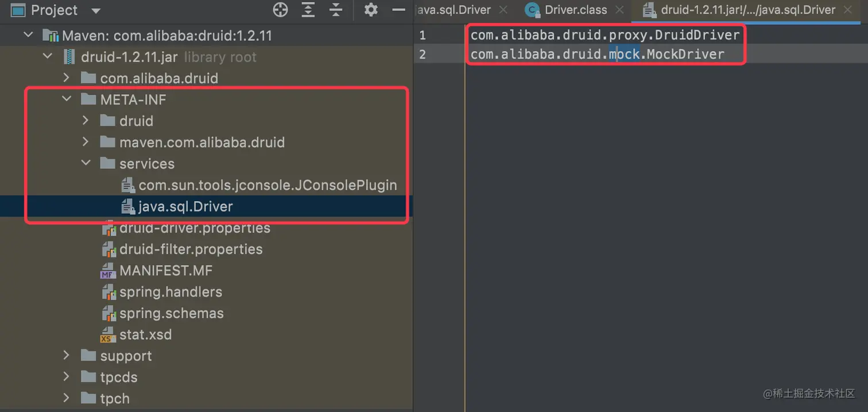
Task: Click line number 2 in gutter
Action: (423, 55)
